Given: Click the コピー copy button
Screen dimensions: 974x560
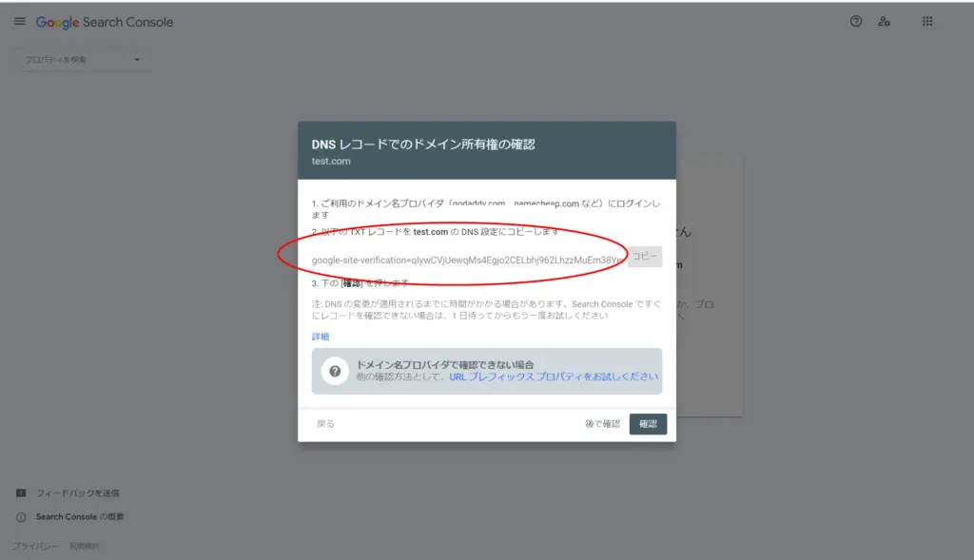Looking at the screenshot, I should 645,257.
